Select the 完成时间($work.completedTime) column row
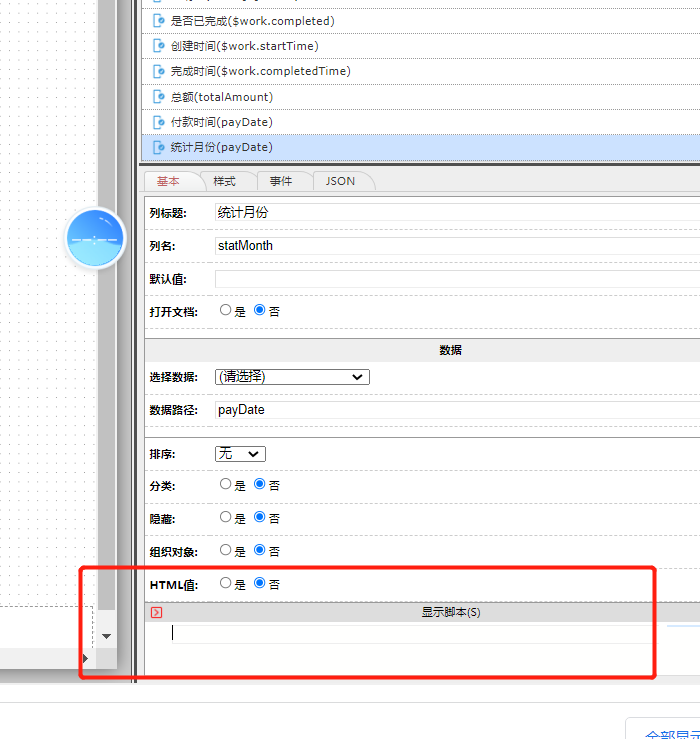Image resolution: width=700 pixels, height=739 pixels. 420,71
